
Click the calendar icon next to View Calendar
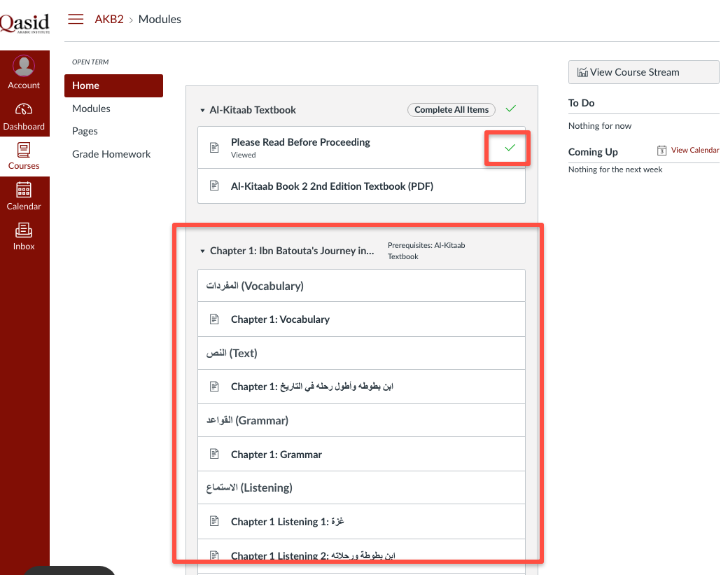661,151
